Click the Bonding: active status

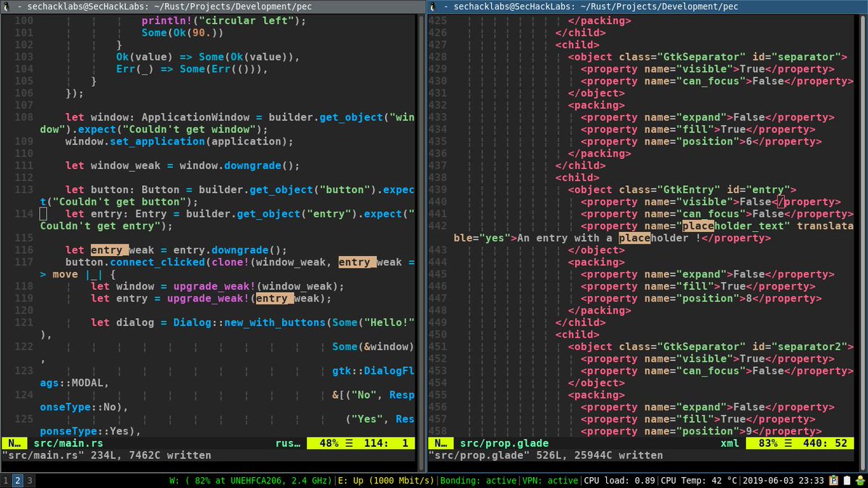pos(477,481)
